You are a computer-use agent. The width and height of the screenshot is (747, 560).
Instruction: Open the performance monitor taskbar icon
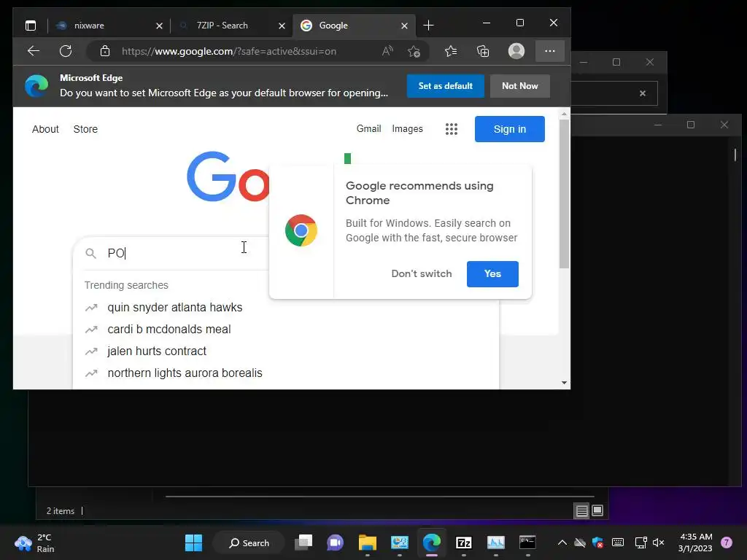tap(495, 542)
